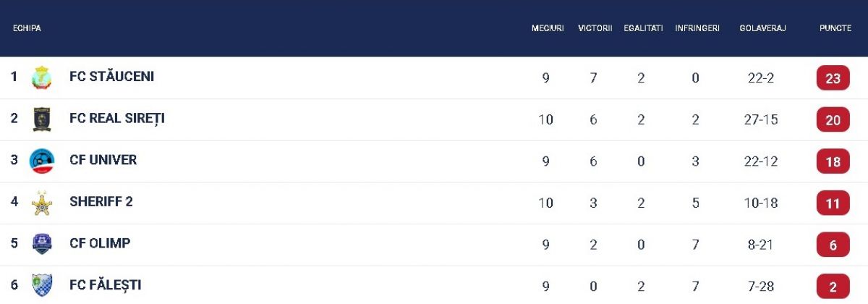Click the Egalitati column header
The width and height of the screenshot is (868, 304).
pos(643,28)
